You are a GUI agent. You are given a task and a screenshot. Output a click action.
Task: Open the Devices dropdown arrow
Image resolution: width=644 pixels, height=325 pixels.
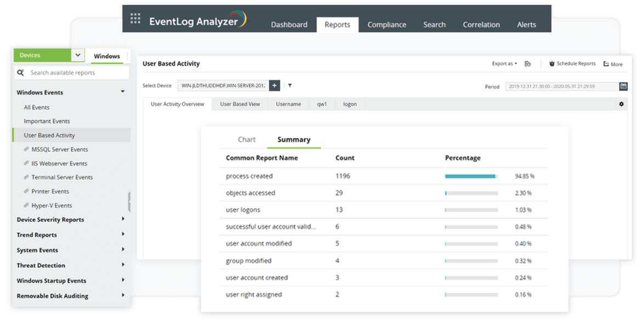tap(78, 55)
